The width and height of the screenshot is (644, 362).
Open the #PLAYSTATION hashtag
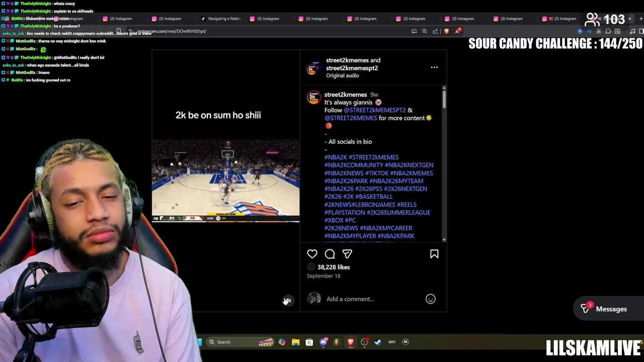click(x=345, y=213)
